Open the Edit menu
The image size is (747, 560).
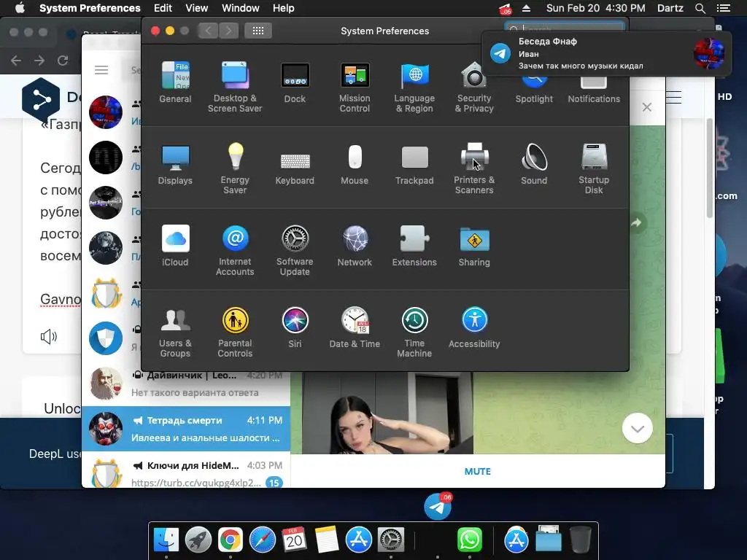point(163,8)
